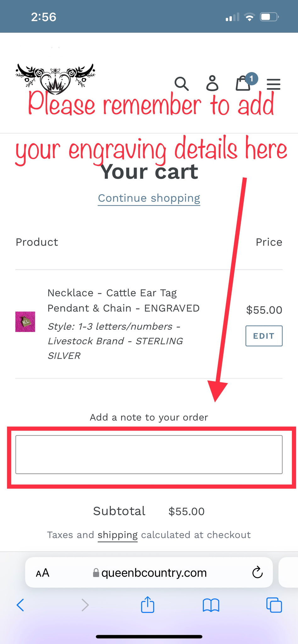Open Safari bookmarks book icon
Screen dimensions: 298x644
point(211,605)
